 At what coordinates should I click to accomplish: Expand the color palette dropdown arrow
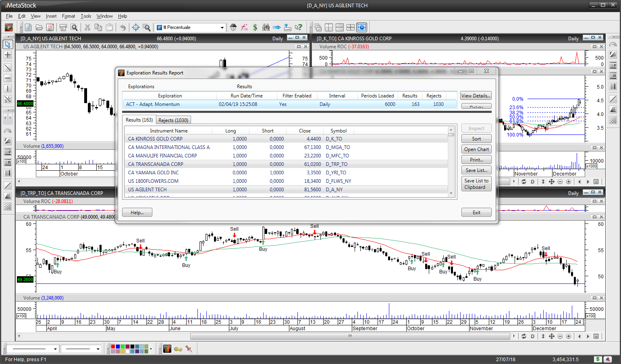[x=151, y=349]
